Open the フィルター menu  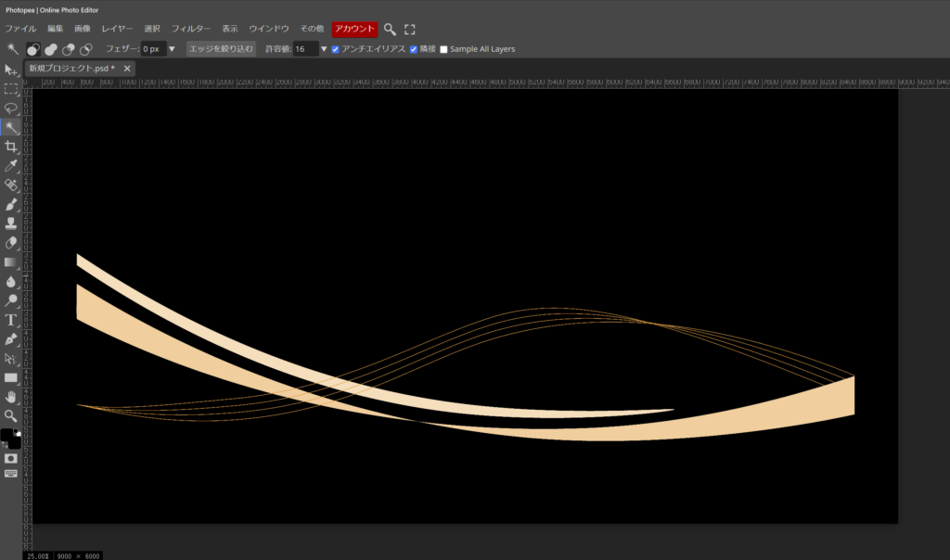(x=191, y=29)
